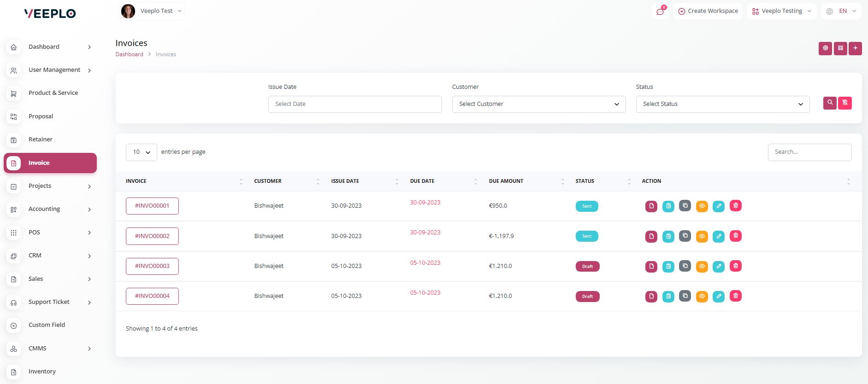The height and width of the screenshot is (384, 868).
Task: Open Proposal in the sidebar
Action: (x=41, y=116)
